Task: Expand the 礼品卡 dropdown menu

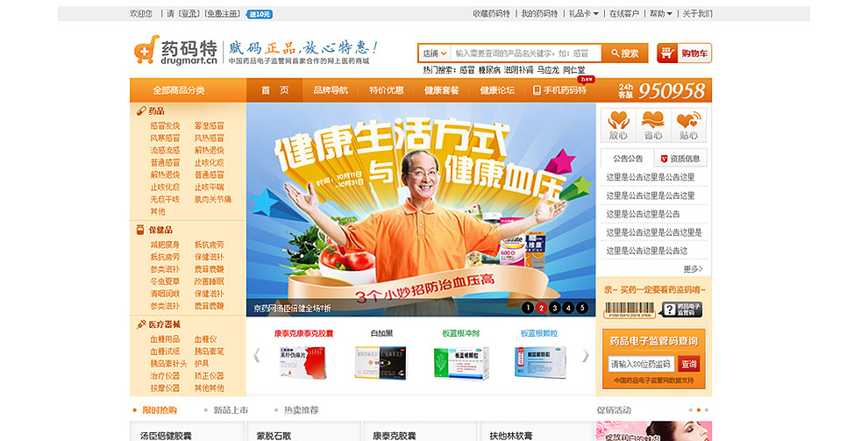Action: 583,14
